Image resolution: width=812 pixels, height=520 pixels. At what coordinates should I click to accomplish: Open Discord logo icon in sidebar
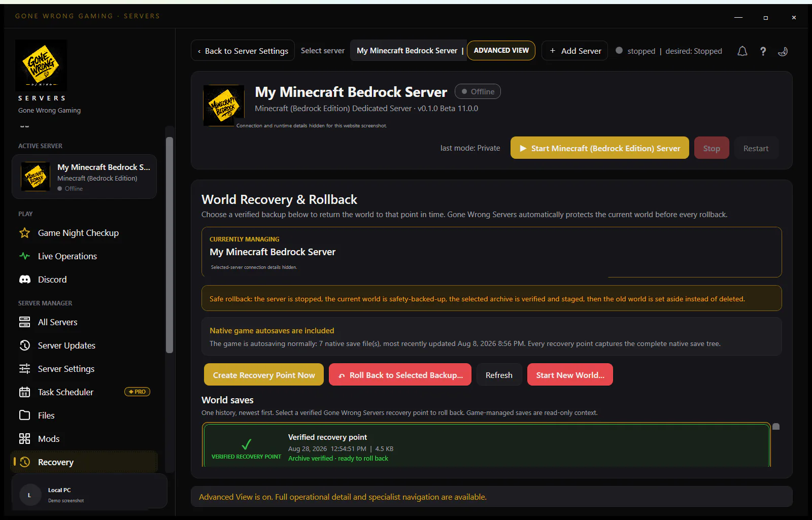[x=24, y=280]
